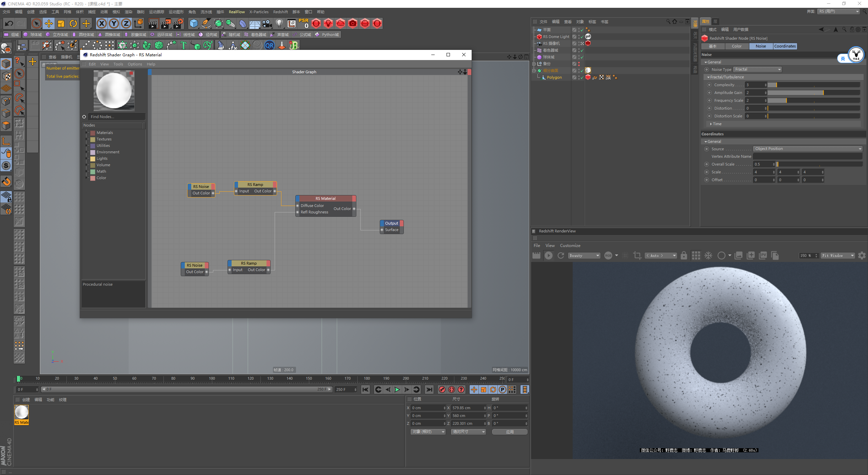Open the Tools menu in Shader Graph
Image resolution: width=868 pixels, height=475 pixels.
coord(118,64)
